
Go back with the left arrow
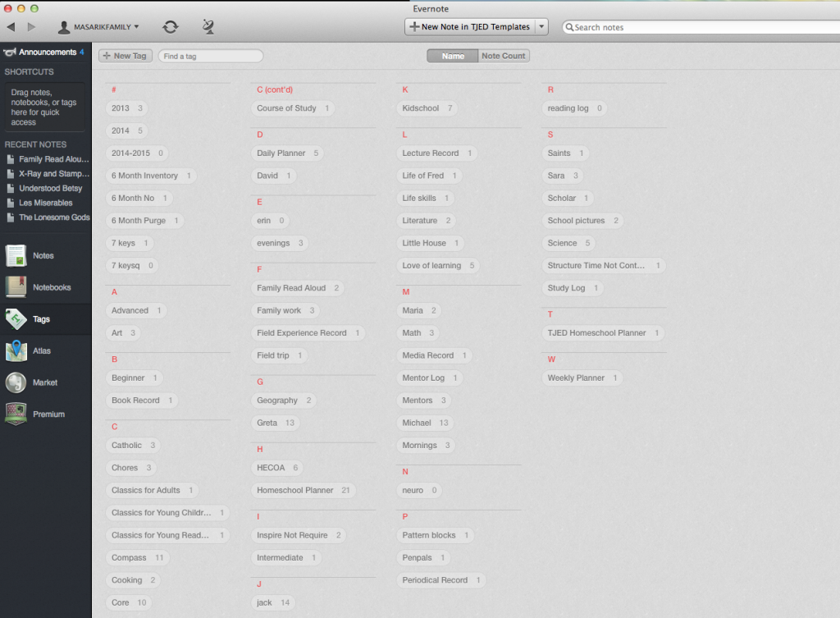click(11, 27)
